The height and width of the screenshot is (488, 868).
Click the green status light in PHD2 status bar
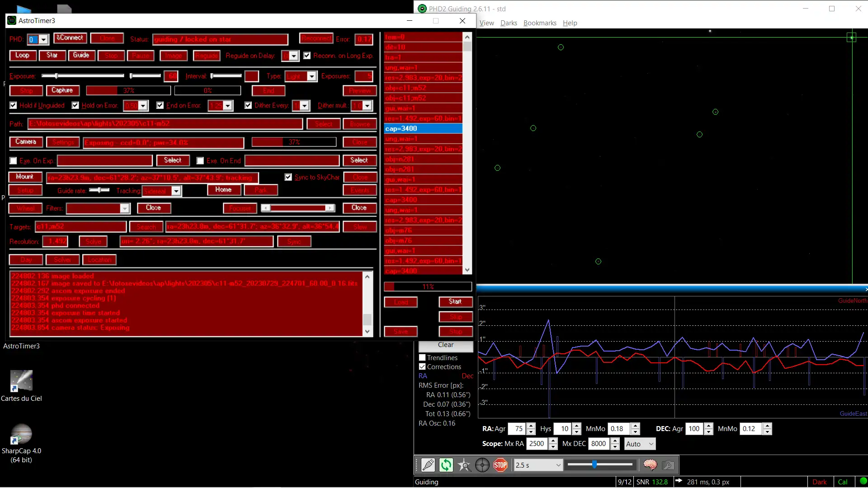click(863, 481)
